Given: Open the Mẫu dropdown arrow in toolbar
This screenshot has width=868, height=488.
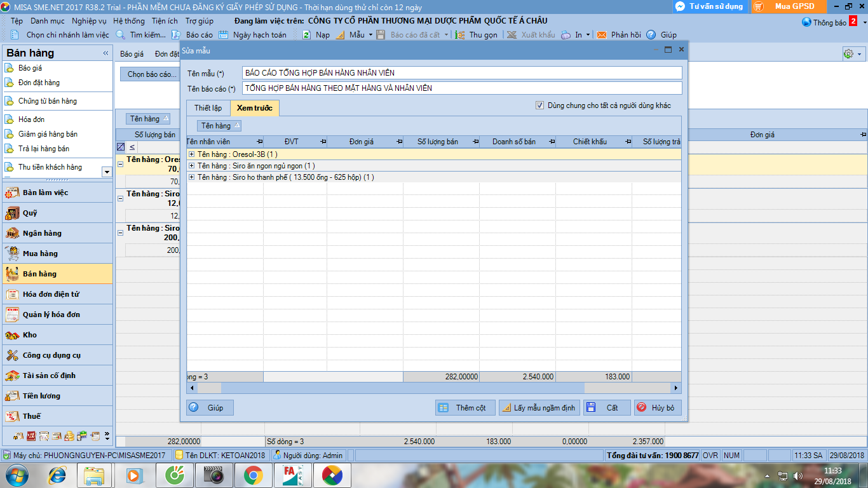Looking at the screenshot, I should point(370,35).
